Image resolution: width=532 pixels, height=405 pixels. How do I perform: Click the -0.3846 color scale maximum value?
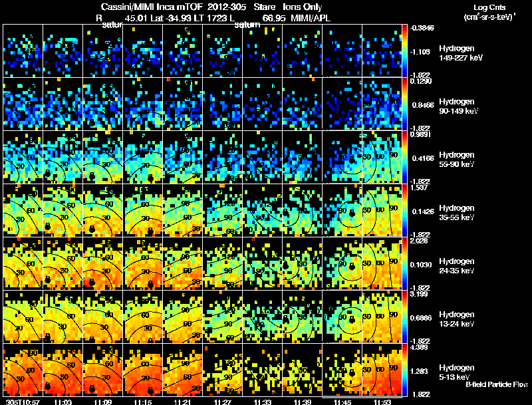coord(422,28)
